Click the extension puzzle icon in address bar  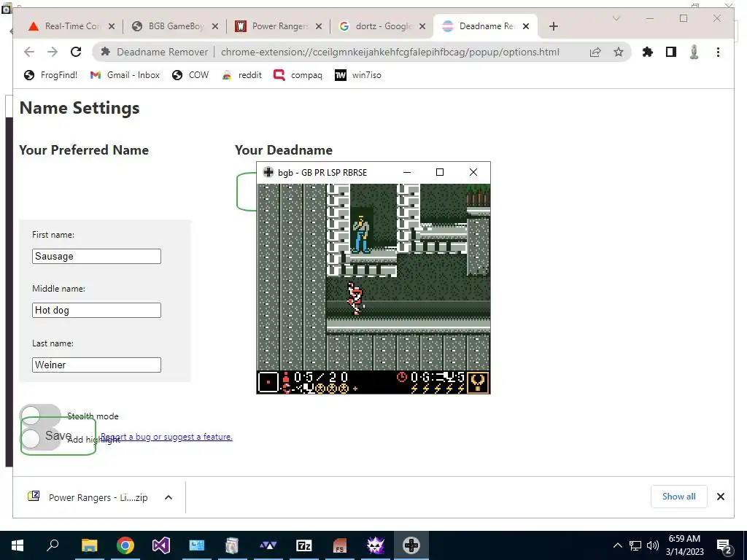[106, 52]
